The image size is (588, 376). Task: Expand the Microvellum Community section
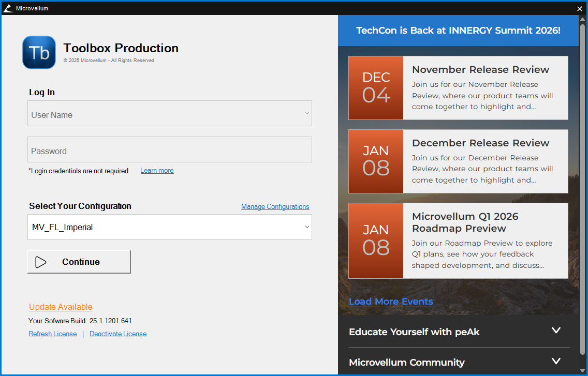[556, 362]
